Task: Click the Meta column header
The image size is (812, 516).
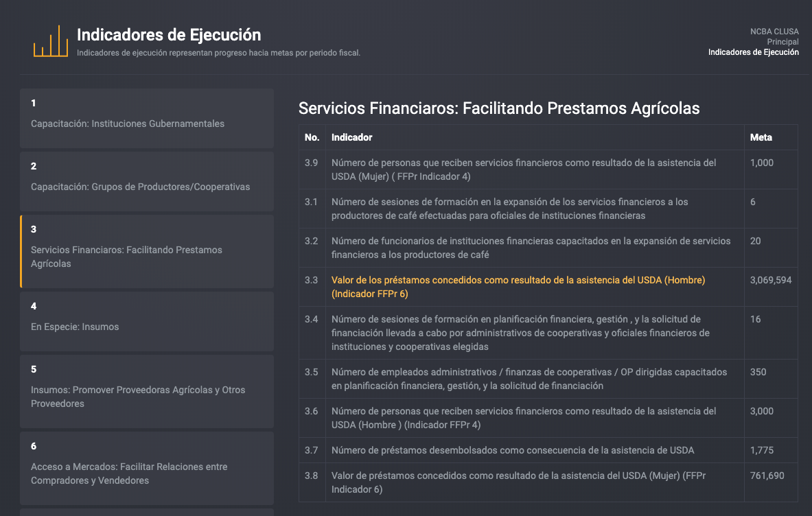Action: point(761,137)
